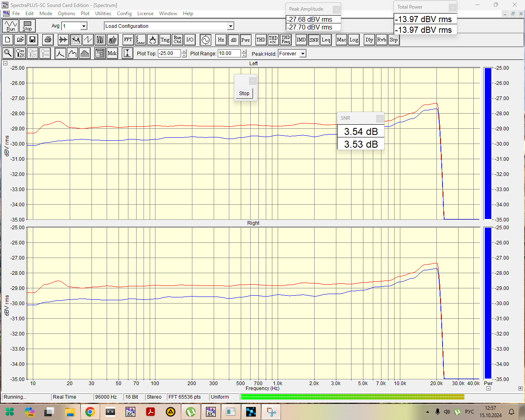Open the FFT settings tool
Viewport: 525px width, 420px height.
point(128,40)
